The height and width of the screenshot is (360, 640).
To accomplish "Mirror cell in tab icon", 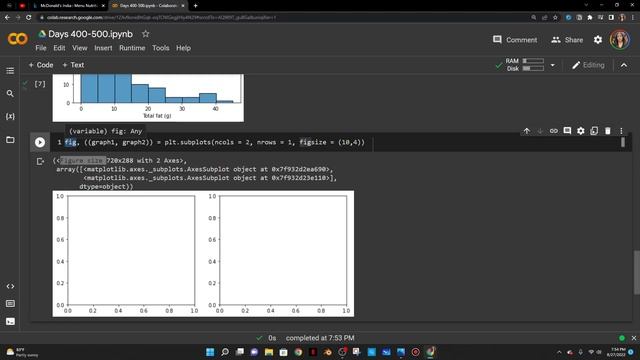I will (594, 131).
